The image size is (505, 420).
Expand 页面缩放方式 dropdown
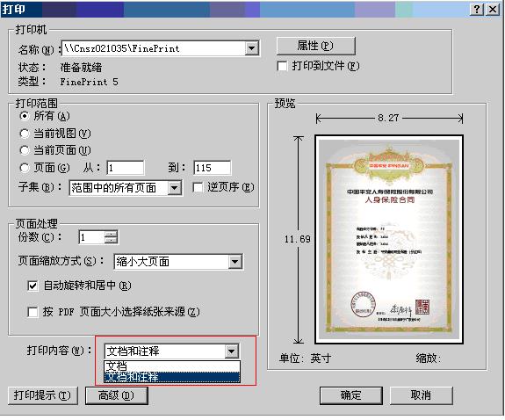click(x=235, y=262)
